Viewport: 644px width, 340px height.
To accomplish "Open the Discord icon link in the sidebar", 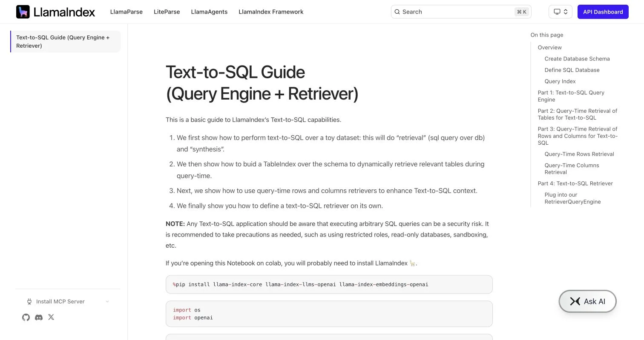I will tap(39, 317).
